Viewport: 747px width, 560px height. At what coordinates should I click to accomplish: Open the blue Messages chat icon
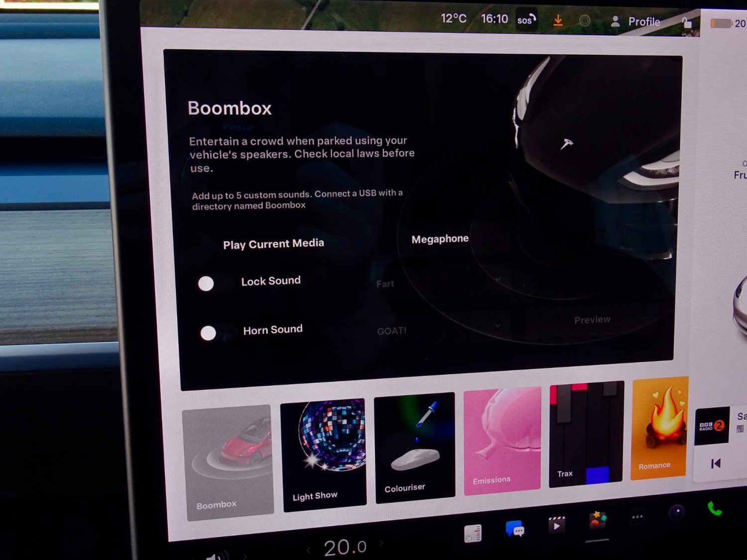click(x=514, y=529)
